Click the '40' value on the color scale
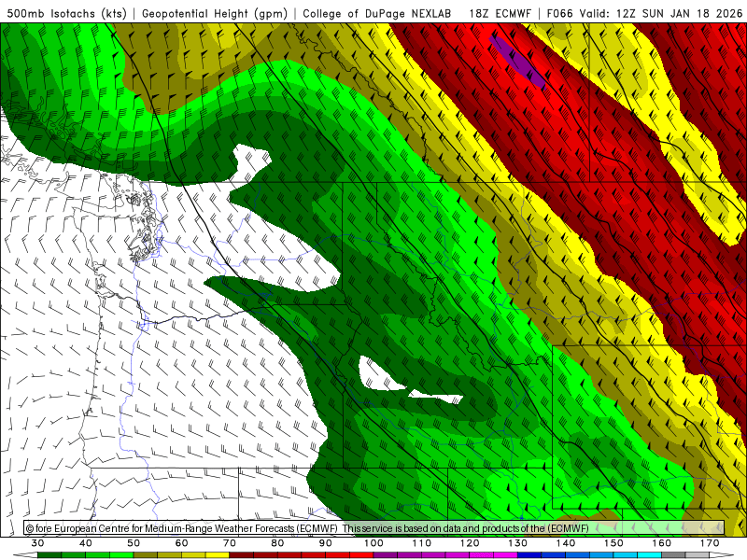 (x=86, y=543)
